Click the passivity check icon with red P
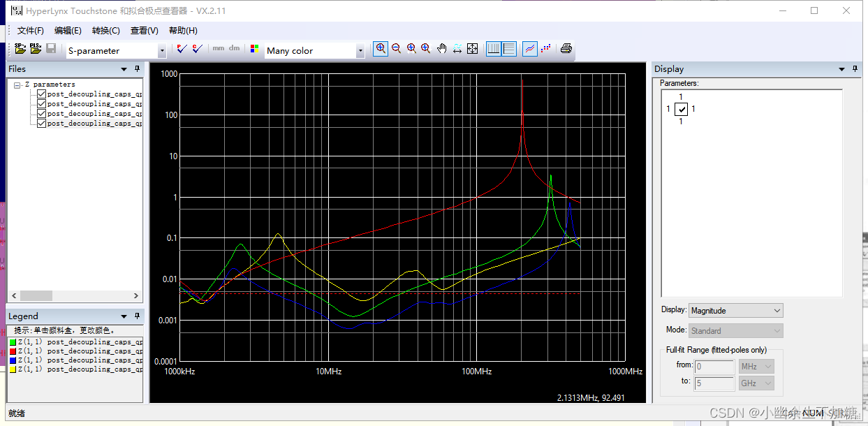Screen dimensions: 868x426 tap(182, 49)
